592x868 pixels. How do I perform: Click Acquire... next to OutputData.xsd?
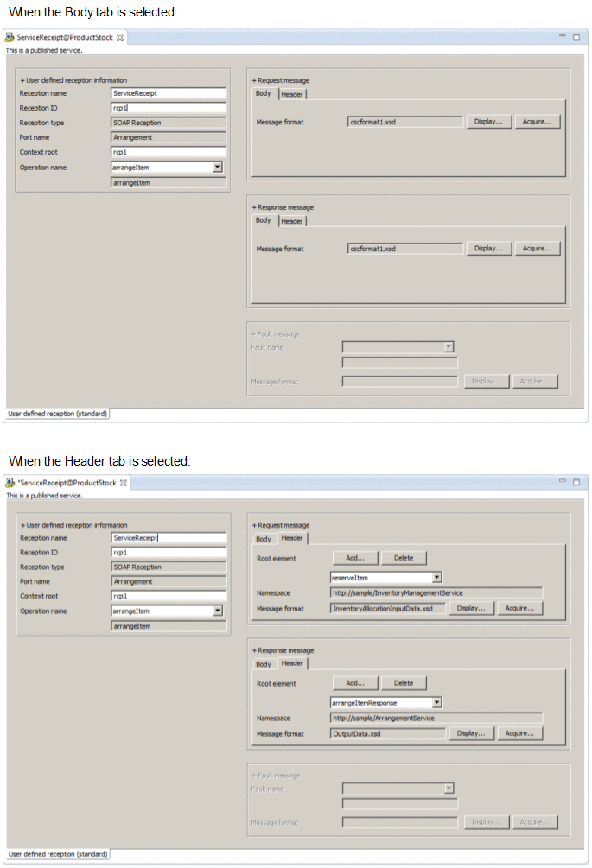[x=519, y=733]
